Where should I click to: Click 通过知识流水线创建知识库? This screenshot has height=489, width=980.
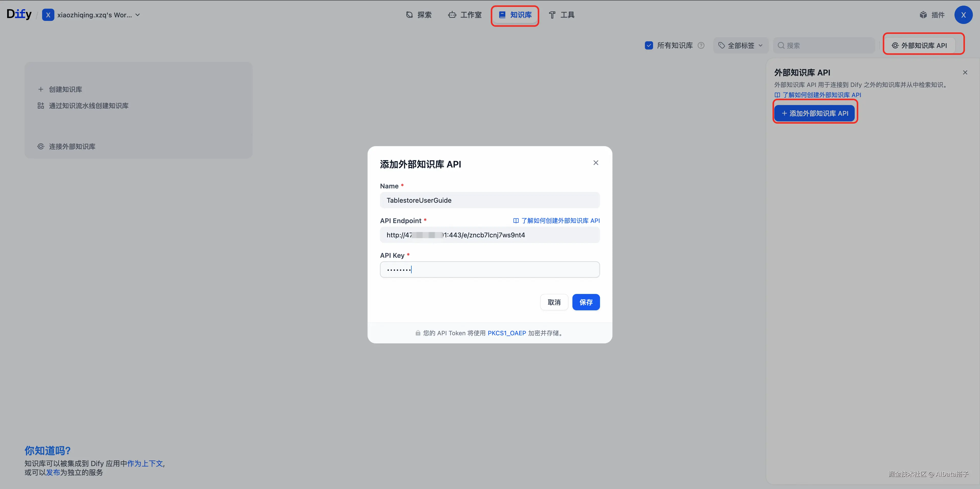[83, 106]
